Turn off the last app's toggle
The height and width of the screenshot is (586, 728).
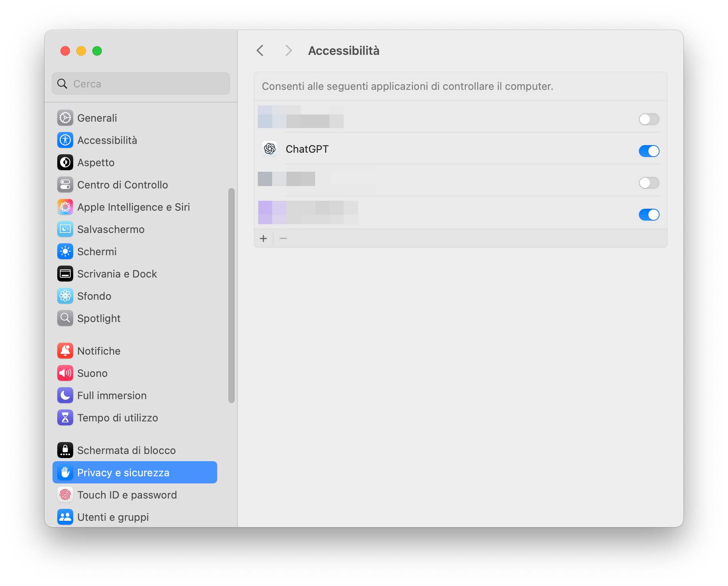649,215
